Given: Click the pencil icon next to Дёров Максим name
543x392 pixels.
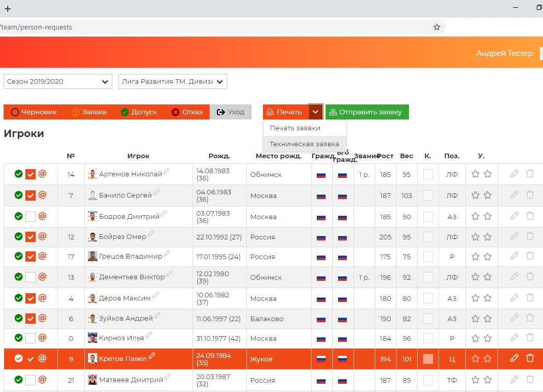Looking at the screenshot, I should [156, 296].
